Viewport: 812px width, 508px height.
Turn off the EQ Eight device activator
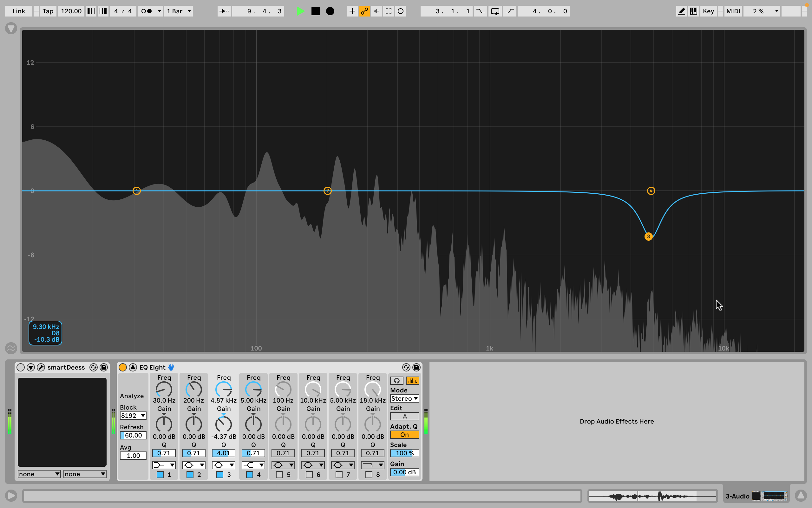[x=123, y=367]
